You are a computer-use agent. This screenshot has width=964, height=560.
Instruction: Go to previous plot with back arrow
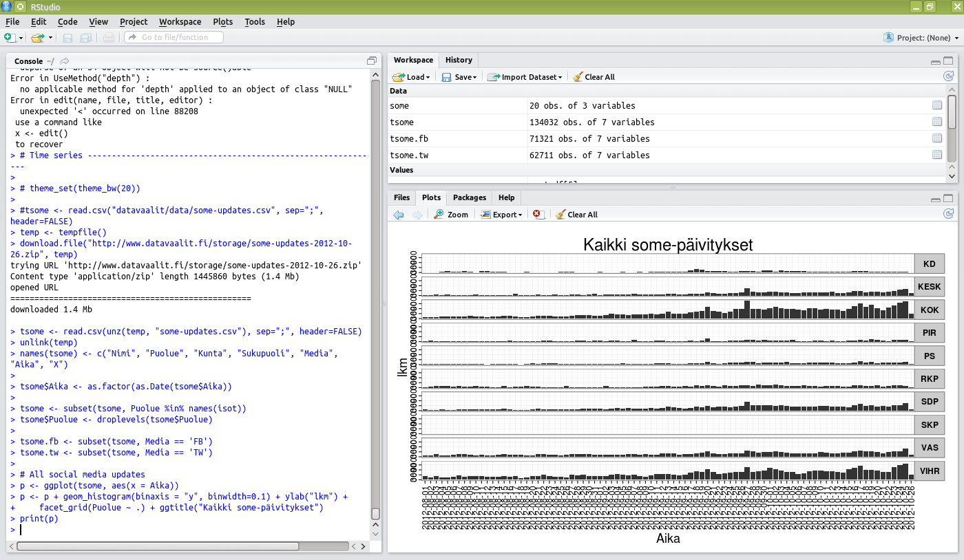pos(399,215)
